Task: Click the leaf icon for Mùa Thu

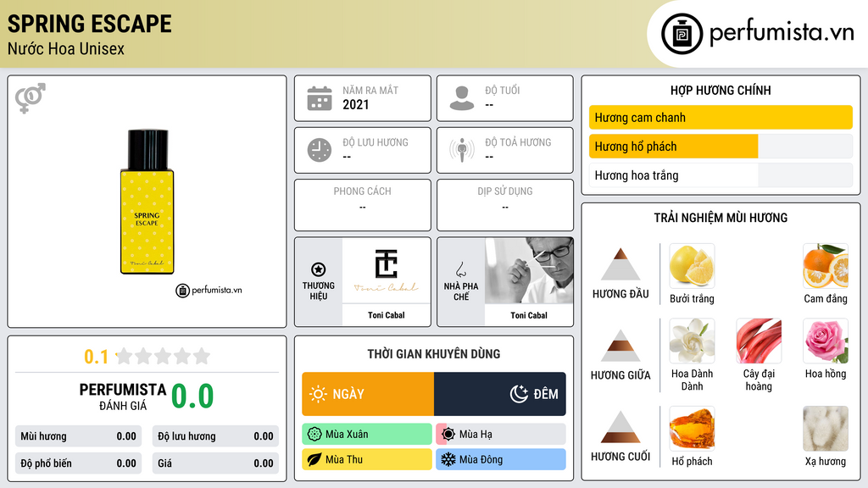Action: (x=314, y=459)
